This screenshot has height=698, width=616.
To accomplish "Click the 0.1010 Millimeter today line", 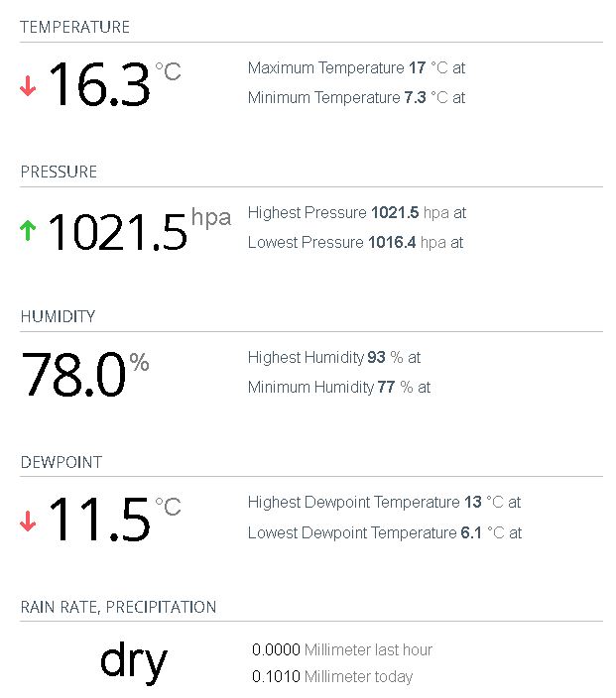I will point(332,677).
